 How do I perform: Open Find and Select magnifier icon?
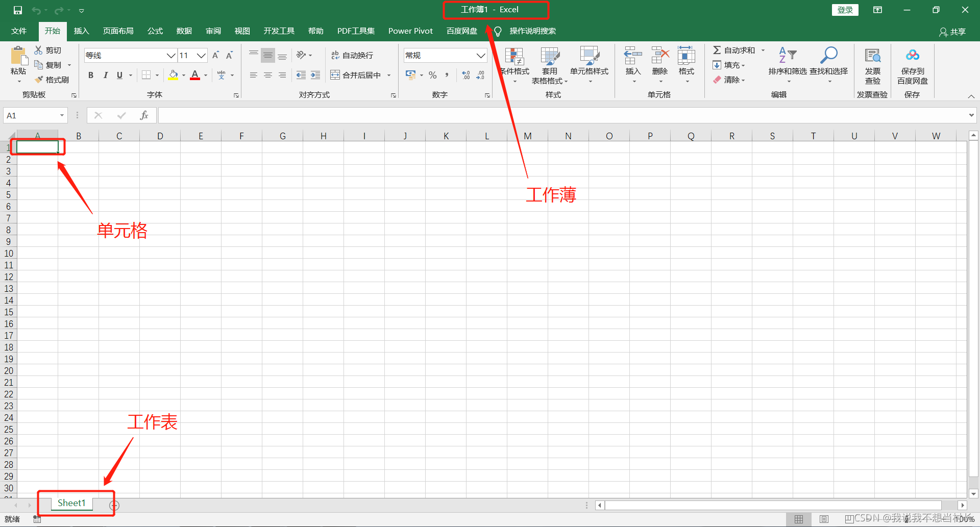[x=829, y=55]
